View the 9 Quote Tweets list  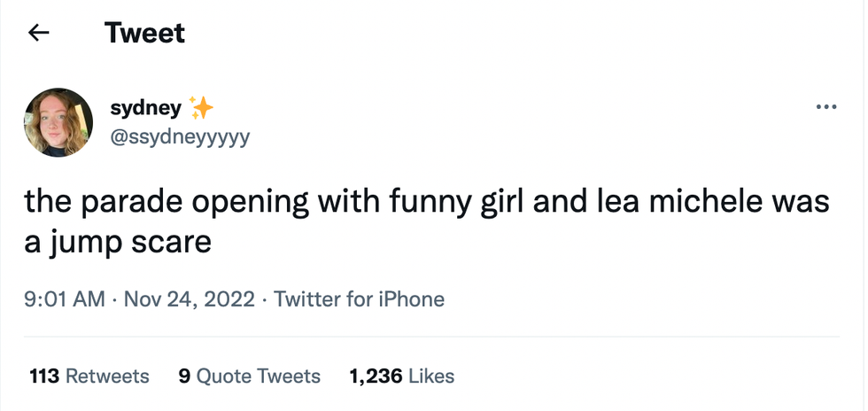(249, 376)
